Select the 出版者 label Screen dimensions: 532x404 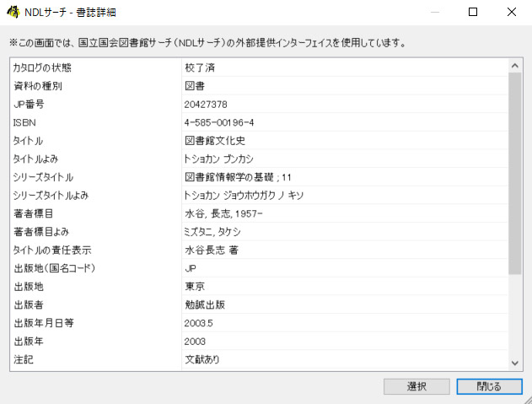(x=29, y=304)
